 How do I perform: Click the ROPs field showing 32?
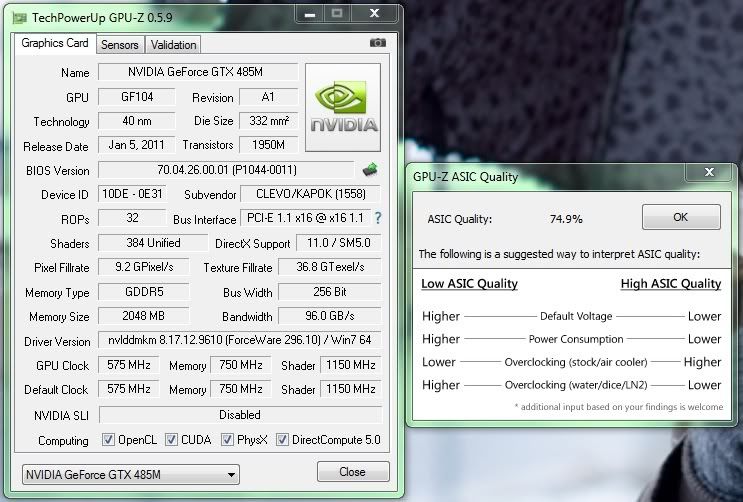pyautogui.click(x=133, y=218)
